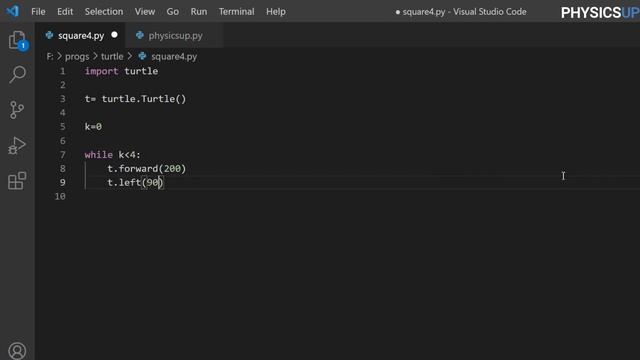Click the 'k=0' code line
The image size is (640, 360).
pos(93,127)
